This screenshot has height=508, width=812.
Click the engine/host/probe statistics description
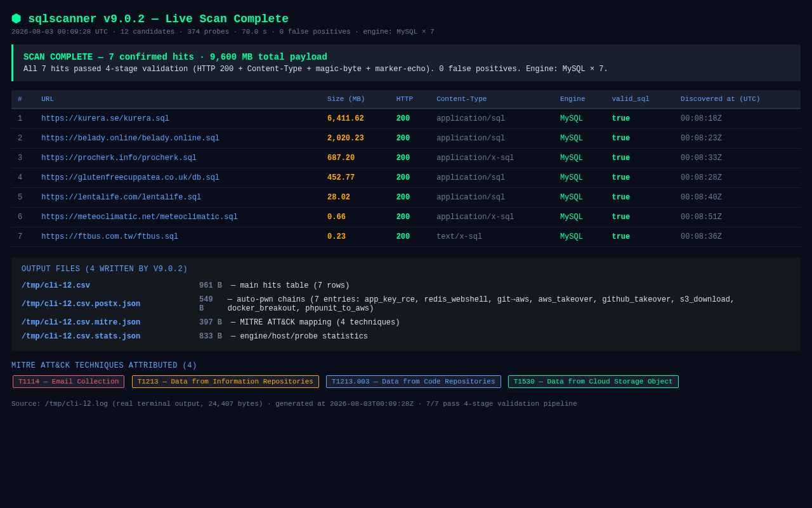click(x=299, y=337)
